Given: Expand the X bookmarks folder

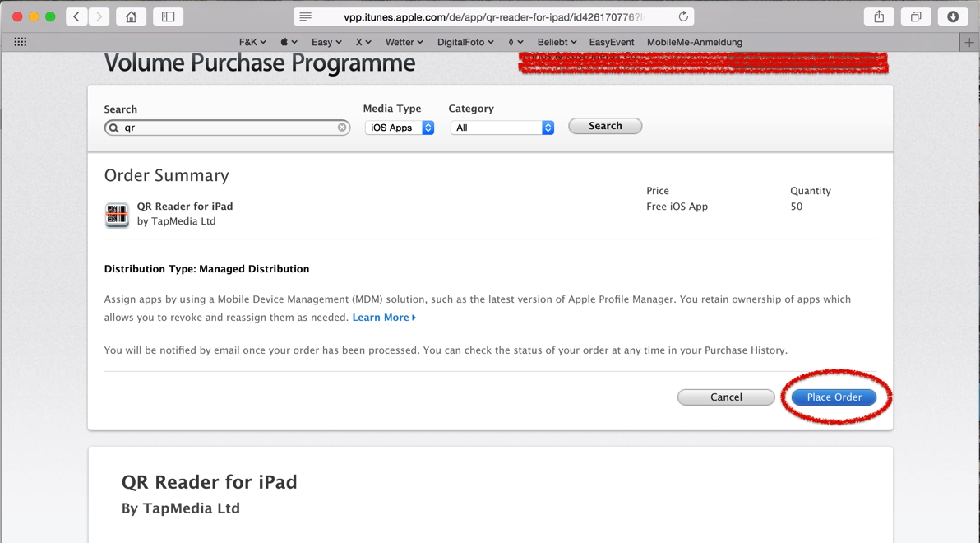Looking at the screenshot, I should (x=363, y=42).
